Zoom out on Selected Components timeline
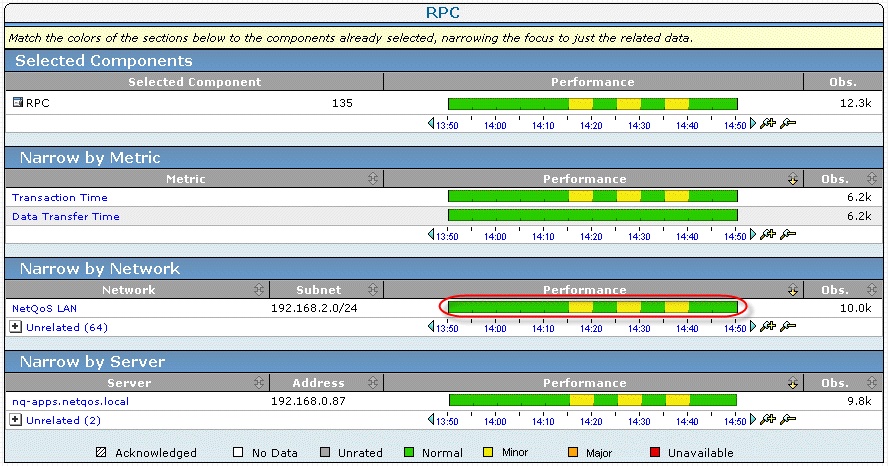This screenshot has width=888, height=466. (788, 123)
